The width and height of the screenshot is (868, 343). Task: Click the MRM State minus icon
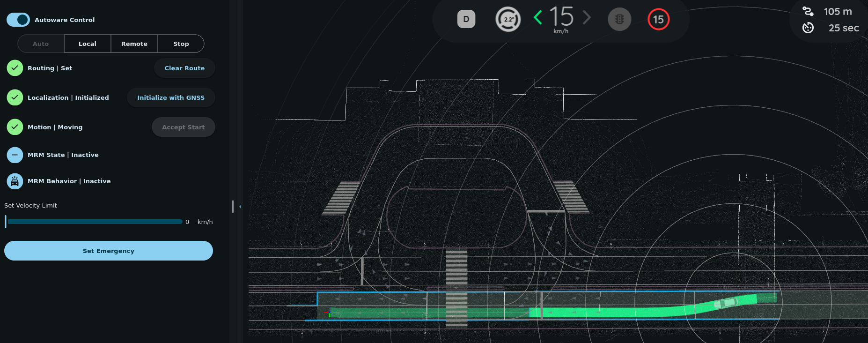(15, 155)
